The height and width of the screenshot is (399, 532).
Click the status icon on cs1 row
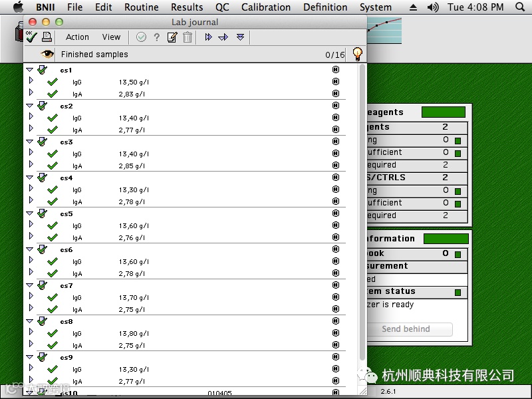pos(336,70)
